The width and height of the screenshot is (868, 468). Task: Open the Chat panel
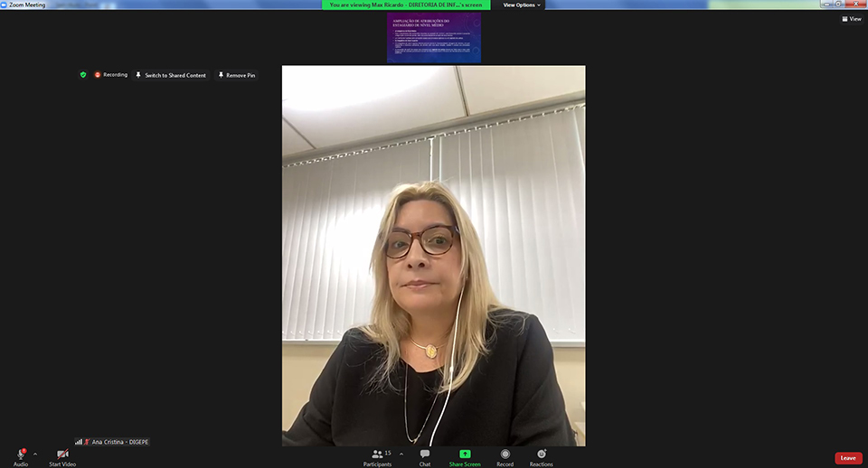click(x=424, y=454)
